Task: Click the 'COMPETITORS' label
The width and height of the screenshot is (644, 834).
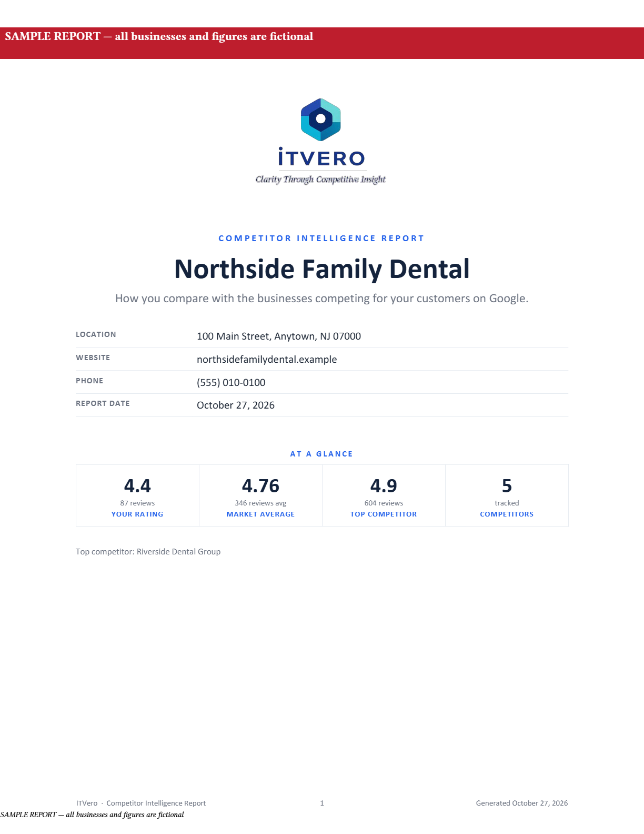Action: pos(507,514)
